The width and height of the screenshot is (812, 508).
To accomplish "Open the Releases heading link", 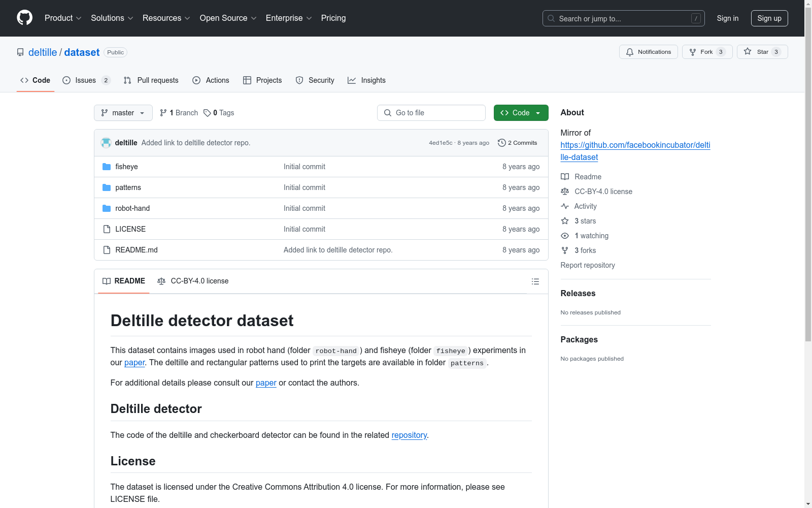I will (578, 293).
